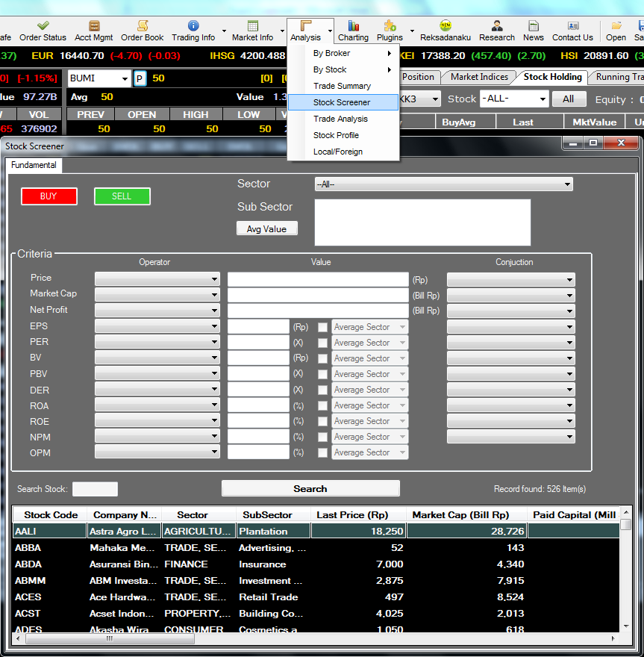The image size is (644, 657).
Task: Click the Sub Sector list box
Action: [x=422, y=222]
